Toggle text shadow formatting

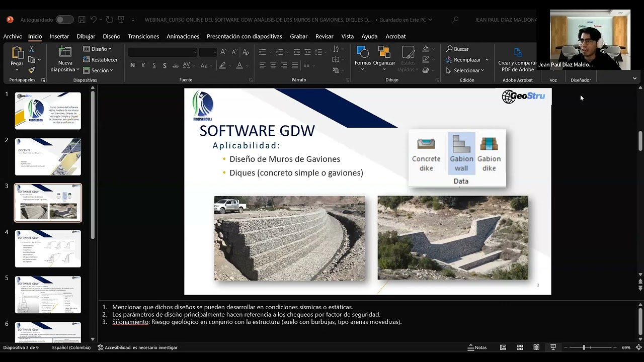[165, 65]
